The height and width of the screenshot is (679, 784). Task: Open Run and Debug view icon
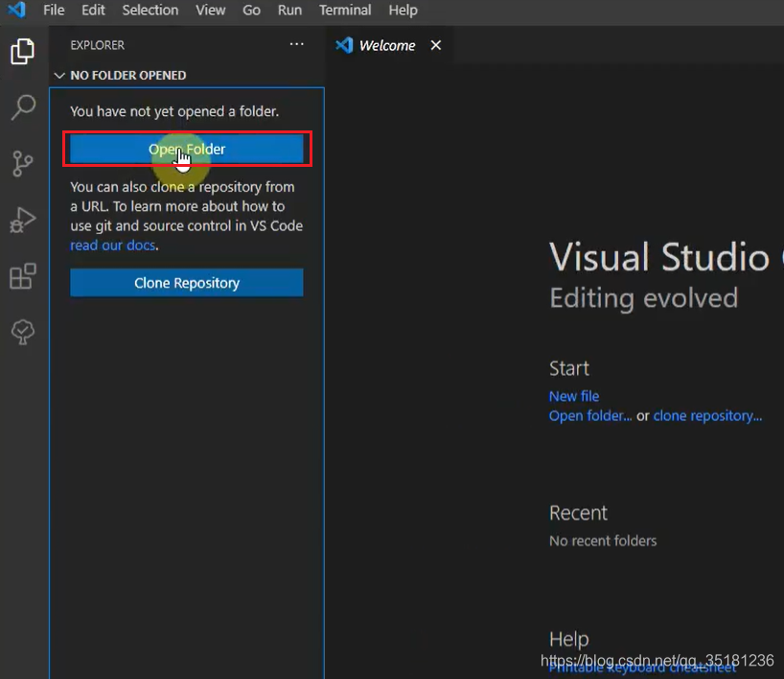pos(23,220)
